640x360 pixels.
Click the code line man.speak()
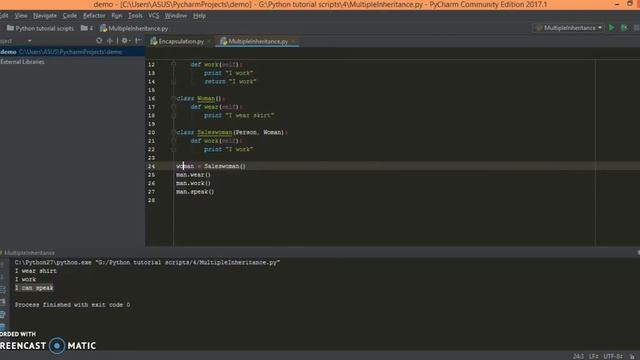pyautogui.click(x=195, y=191)
